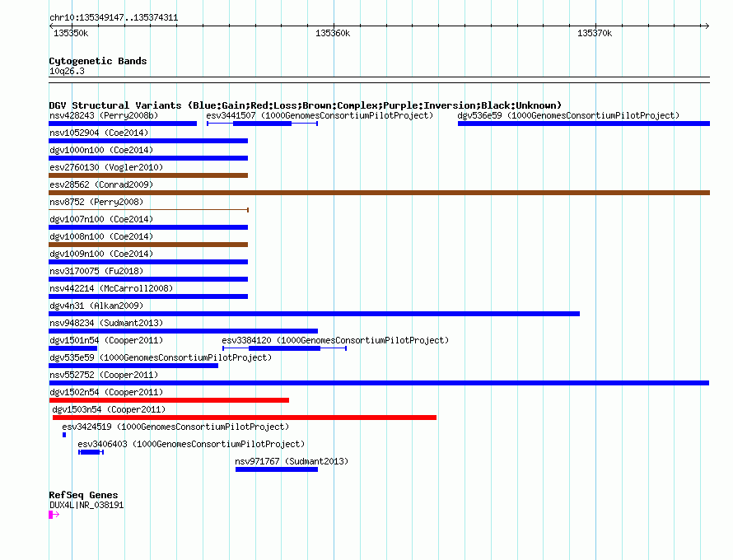Click the 135360k ruler mark
This screenshot has height=560, width=733.
coord(333,33)
